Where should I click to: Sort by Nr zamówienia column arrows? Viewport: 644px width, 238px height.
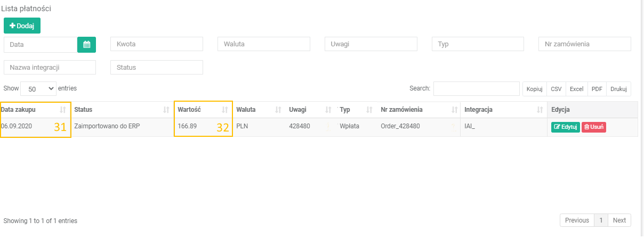[454, 110]
